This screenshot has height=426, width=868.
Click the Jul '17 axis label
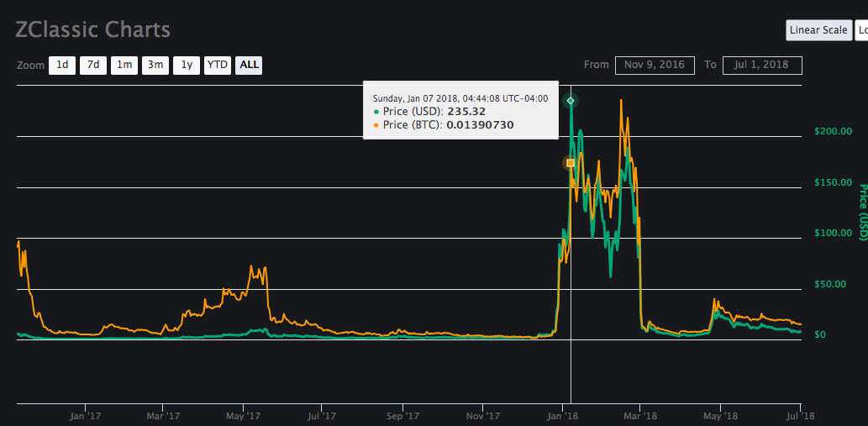click(322, 415)
